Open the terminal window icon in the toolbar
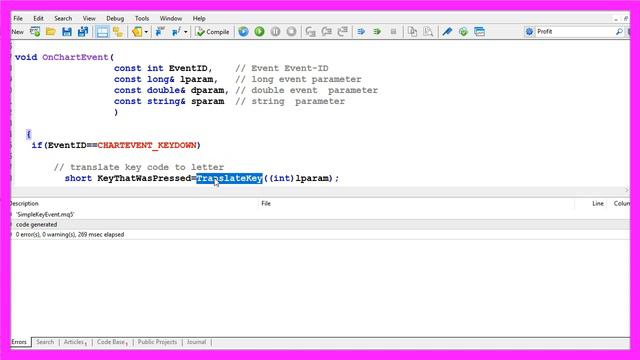The image size is (640, 360). coord(480,31)
